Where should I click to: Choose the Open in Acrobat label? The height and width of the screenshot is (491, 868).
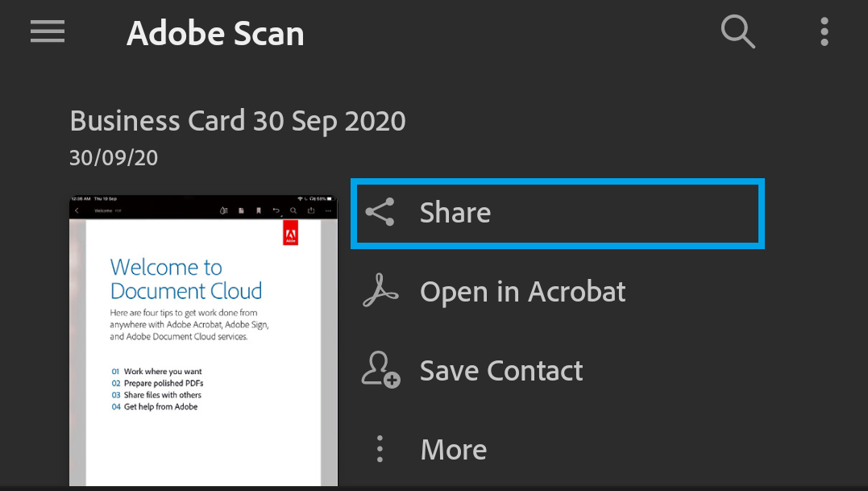click(x=522, y=291)
